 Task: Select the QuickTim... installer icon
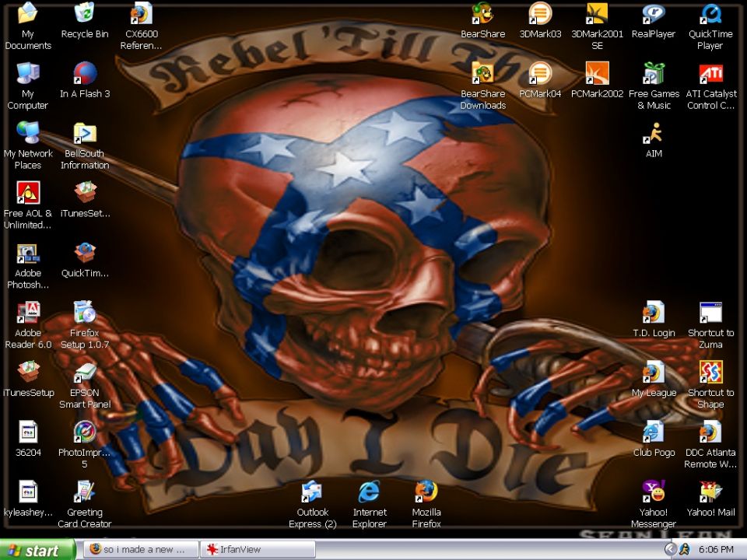point(85,254)
